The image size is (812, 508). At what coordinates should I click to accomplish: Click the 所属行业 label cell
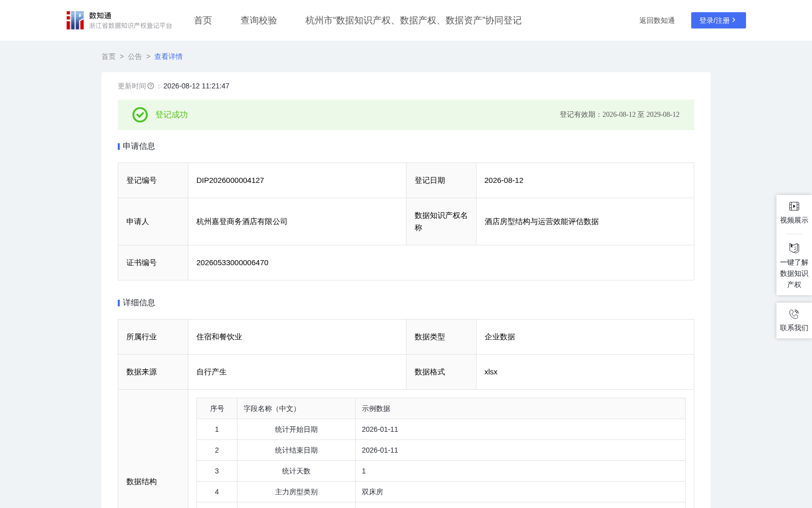[153, 337]
